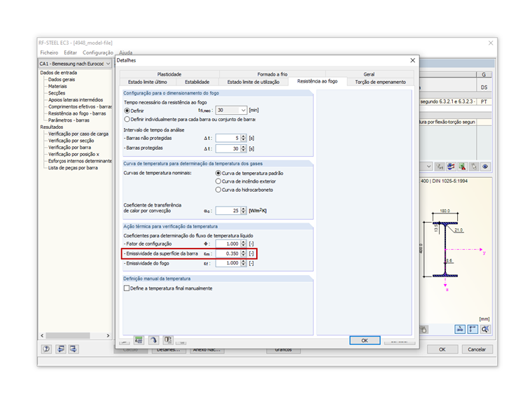Adjust Emissividade do fogo stepper
The image size is (532, 399).
click(x=244, y=263)
